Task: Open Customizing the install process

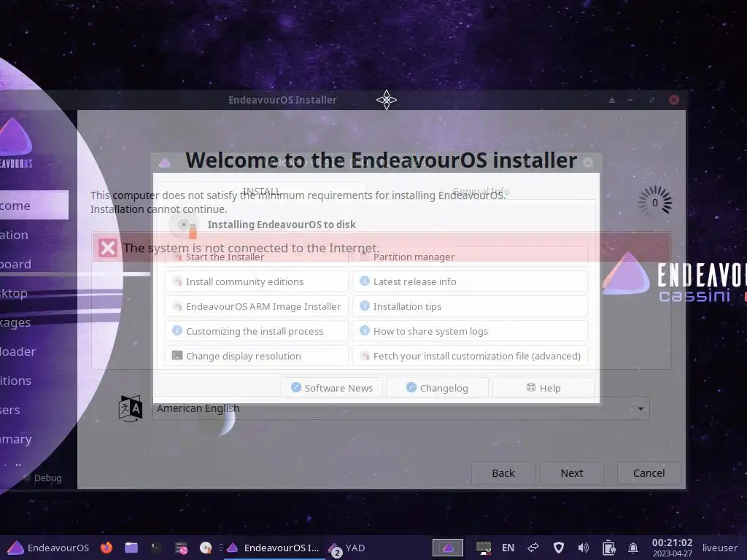Action: pyautogui.click(x=256, y=331)
